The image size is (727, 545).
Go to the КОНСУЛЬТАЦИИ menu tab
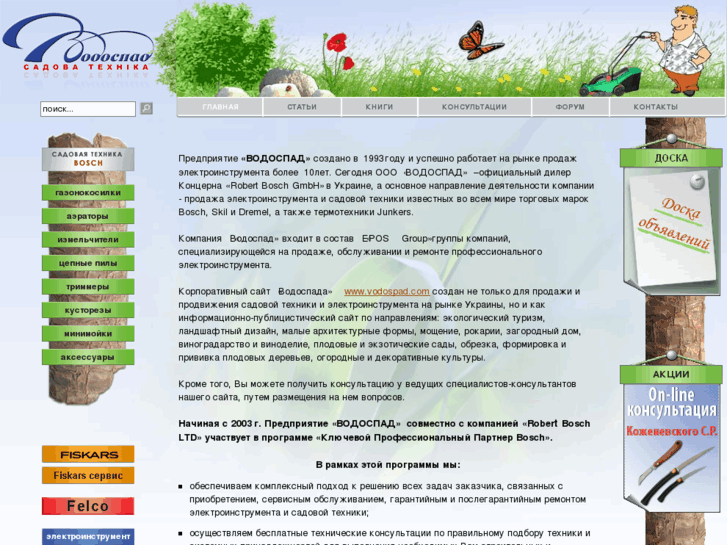[x=474, y=107]
